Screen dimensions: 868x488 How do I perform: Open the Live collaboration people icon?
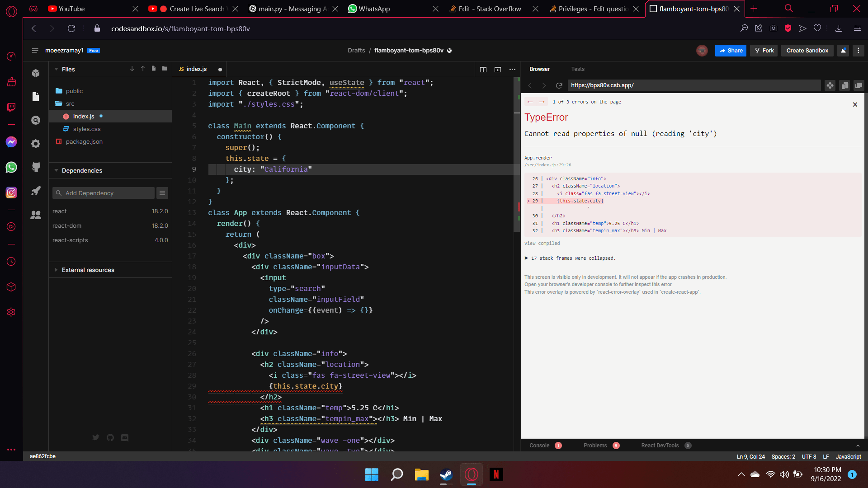coord(36,215)
